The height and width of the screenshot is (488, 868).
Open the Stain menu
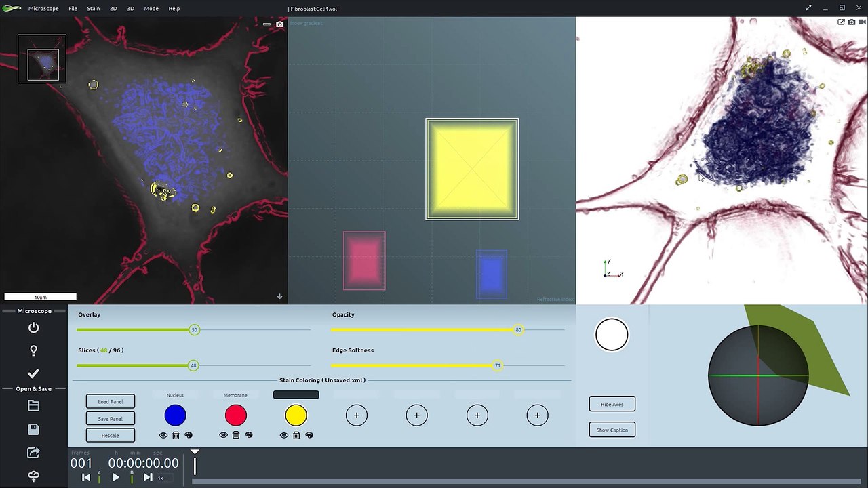94,9
